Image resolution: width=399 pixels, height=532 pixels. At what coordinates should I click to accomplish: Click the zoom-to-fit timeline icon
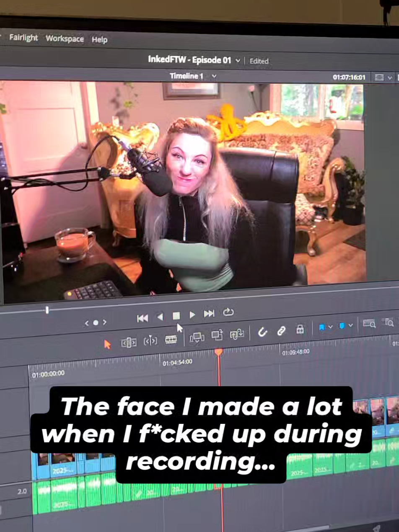coord(369,323)
